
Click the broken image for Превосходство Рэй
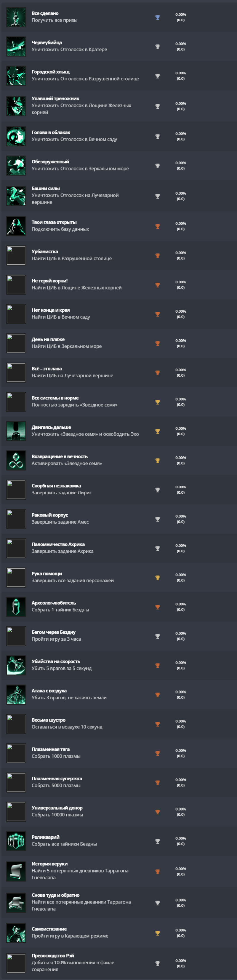[16, 963]
